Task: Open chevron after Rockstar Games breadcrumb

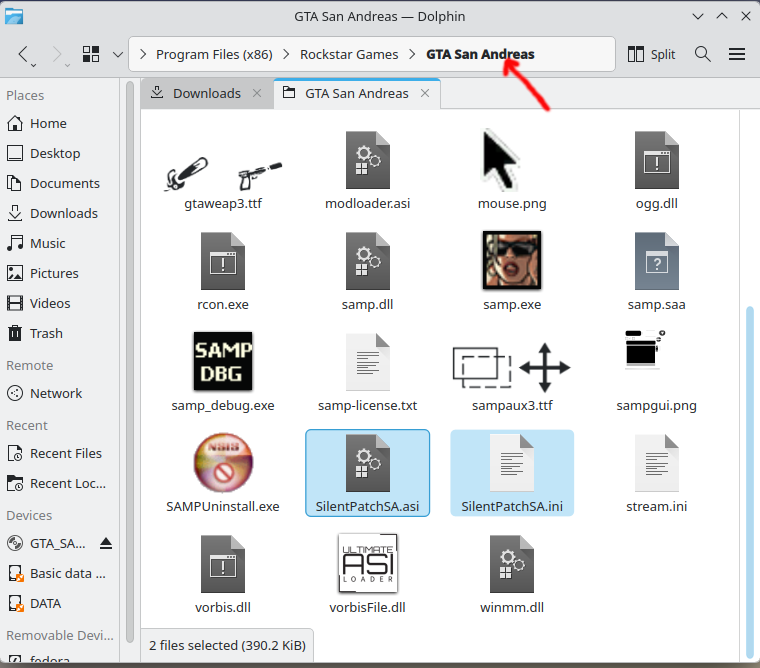Action: [412, 54]
